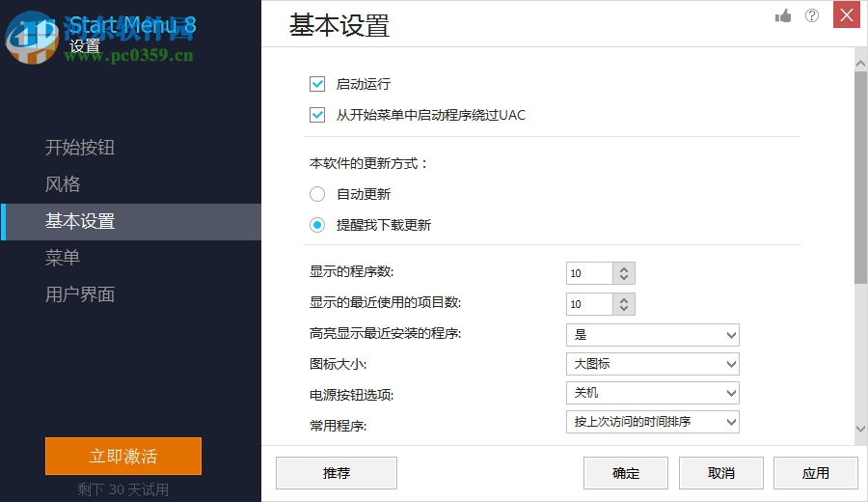Click scrollbar down arrow
Viewport: 868px width, 502px height.
pyautogui.click(x=860, y=429)
